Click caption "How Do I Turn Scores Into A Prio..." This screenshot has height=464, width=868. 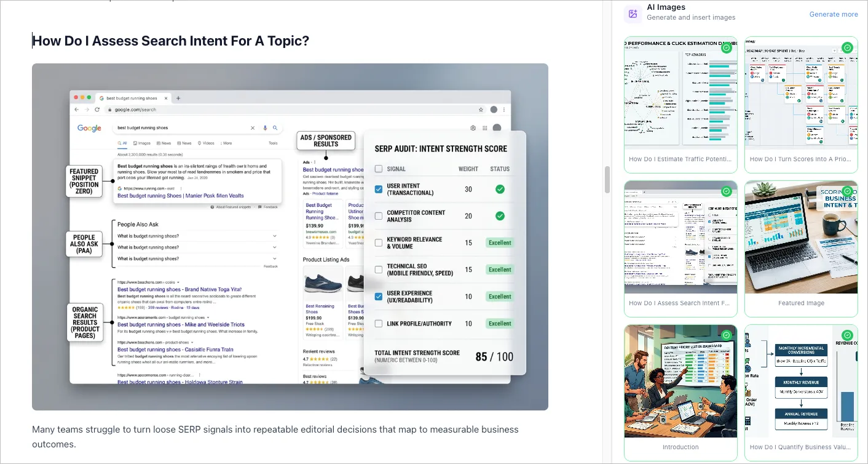pyautogui.click(x=801, y=159)
